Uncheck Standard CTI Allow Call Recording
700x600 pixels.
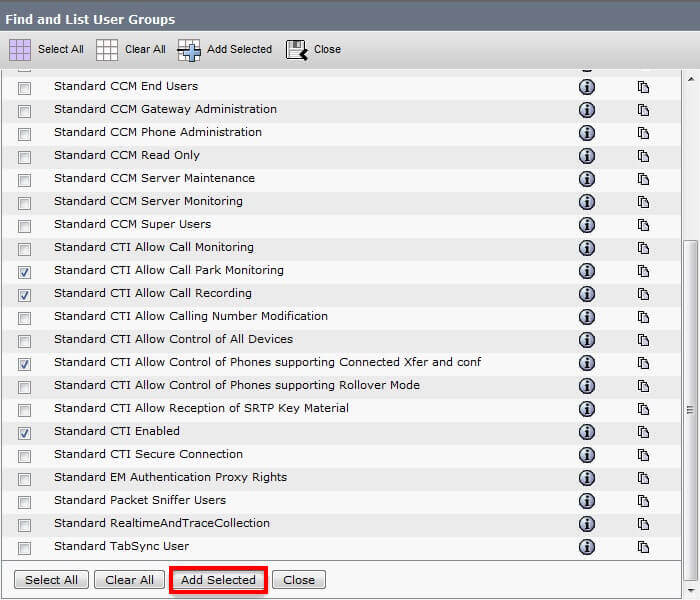25,295
